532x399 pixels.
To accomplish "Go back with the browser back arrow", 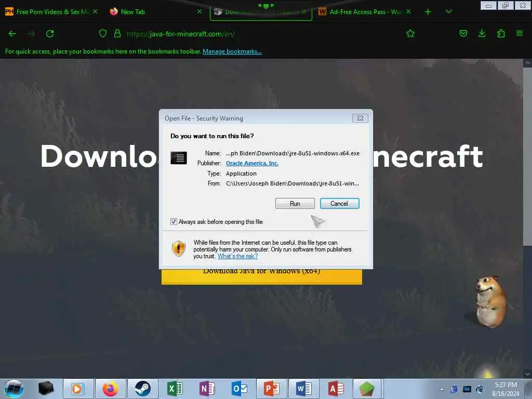I will [12, 34].
